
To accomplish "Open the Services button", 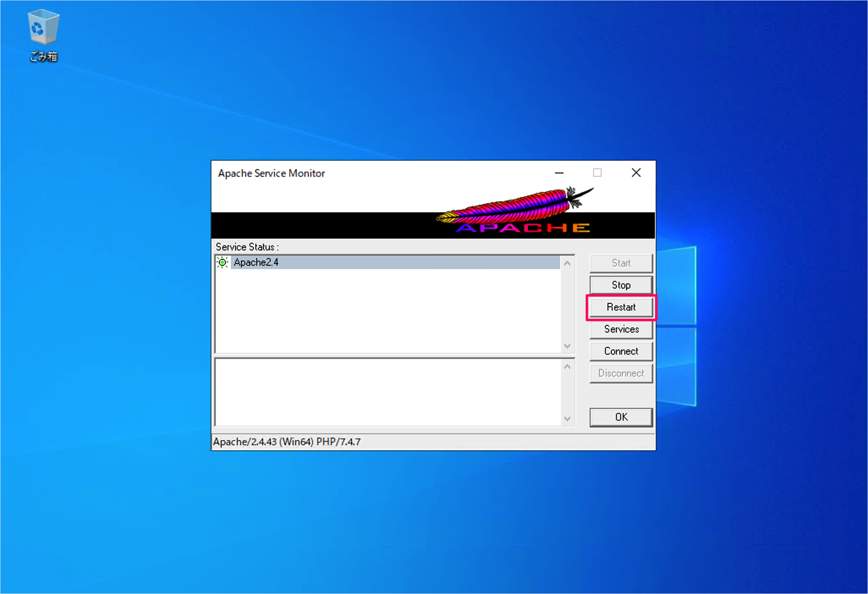I will tap(621, 329).
